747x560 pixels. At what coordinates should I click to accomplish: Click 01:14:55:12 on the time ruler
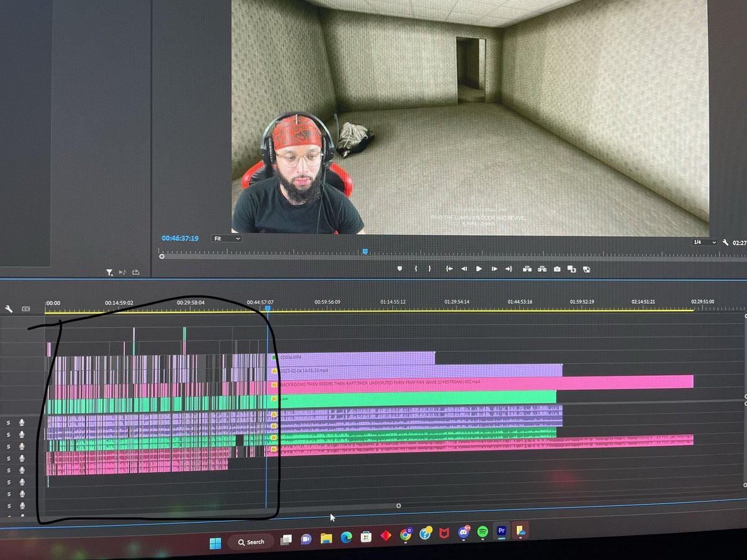393,302
